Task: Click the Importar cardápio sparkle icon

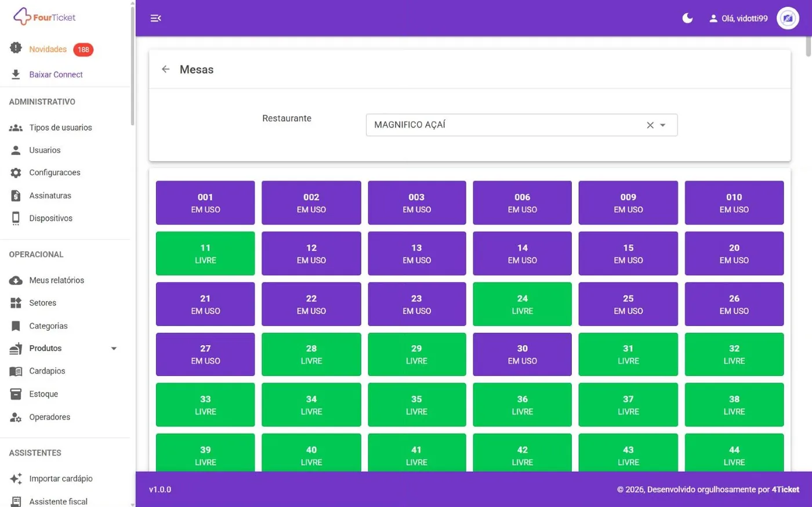Action: click(16, 479)
